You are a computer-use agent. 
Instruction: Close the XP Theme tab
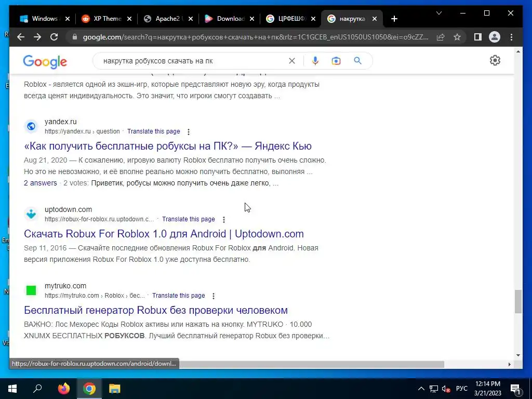point(129,19)
